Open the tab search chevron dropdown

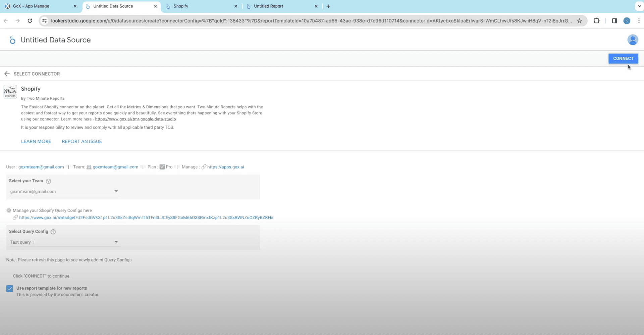(639, 6)
